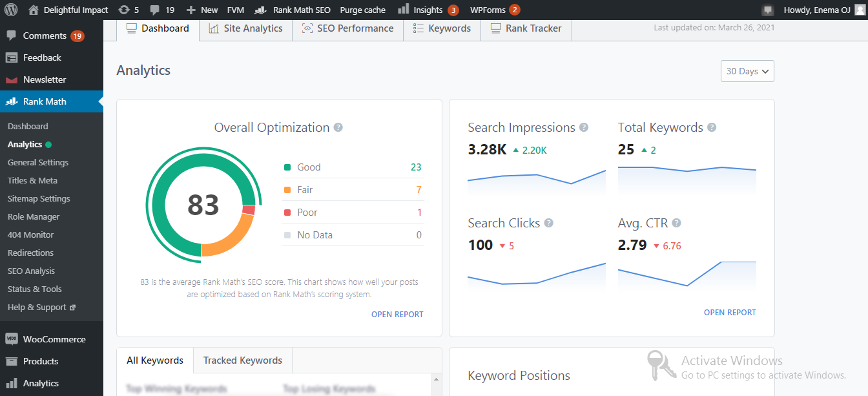Click the updates icon showing 5
The width and height of the screenshot is (868, 396).
129,10
